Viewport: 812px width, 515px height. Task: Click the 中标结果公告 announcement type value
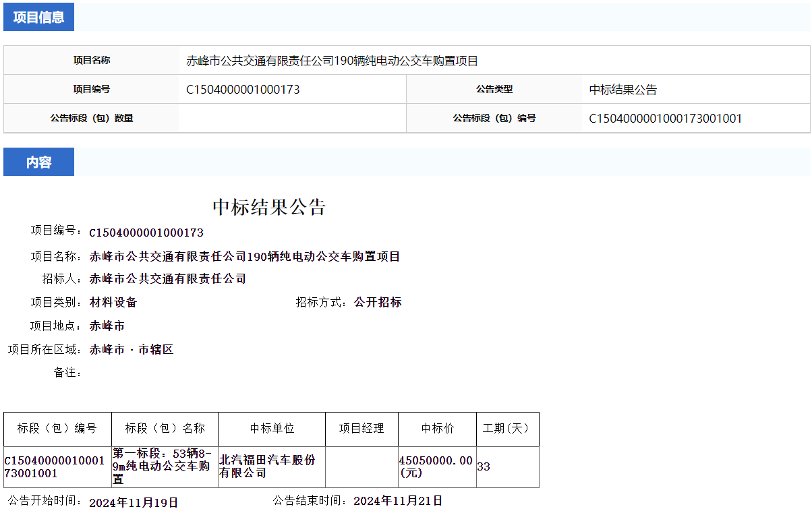pyautogui.click(x=622, y=90)
